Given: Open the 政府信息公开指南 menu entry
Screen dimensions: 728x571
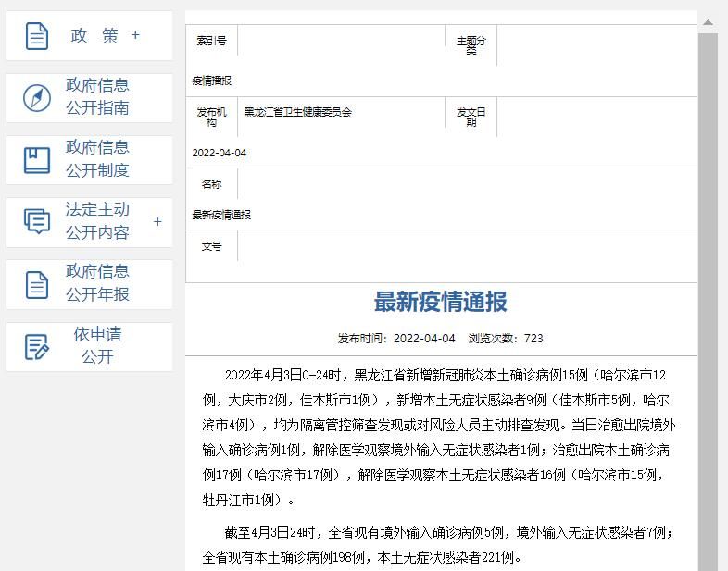Looking at the screenshot, I should click(97, 97).
